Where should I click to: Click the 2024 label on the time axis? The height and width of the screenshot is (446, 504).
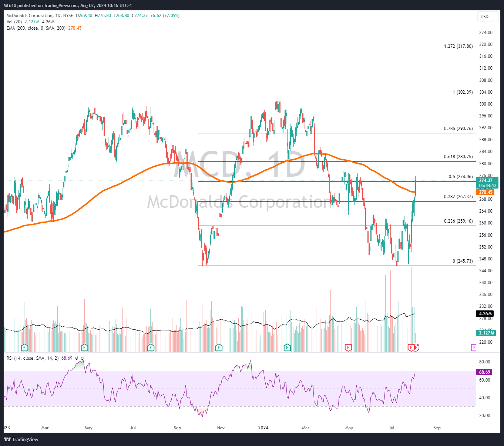[263, 428]
